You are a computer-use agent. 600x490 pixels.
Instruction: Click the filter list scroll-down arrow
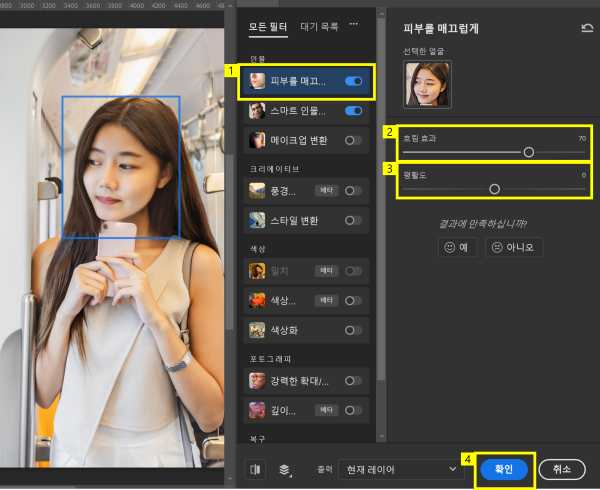382,436
